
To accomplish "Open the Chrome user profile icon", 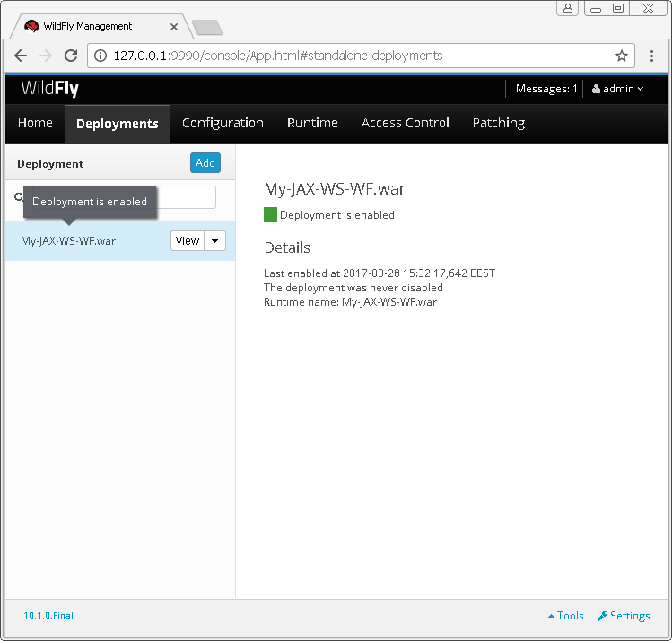I will (x=567, y=8).
